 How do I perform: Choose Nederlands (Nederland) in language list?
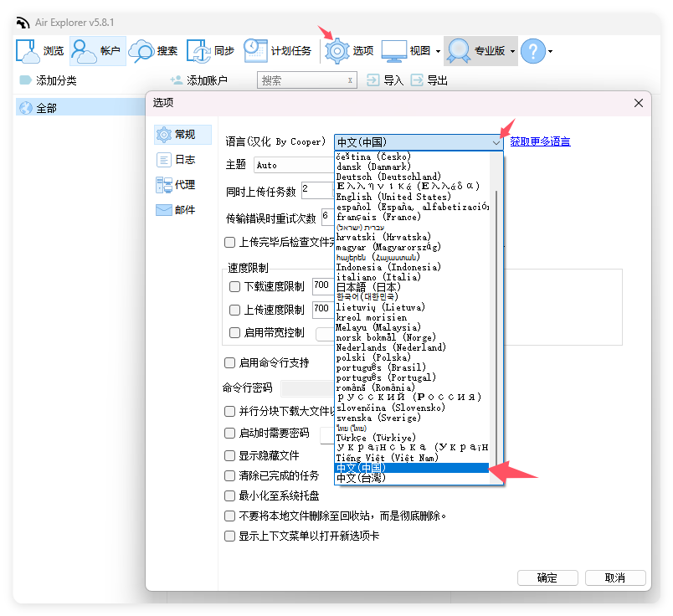click(x=412, y=347)
